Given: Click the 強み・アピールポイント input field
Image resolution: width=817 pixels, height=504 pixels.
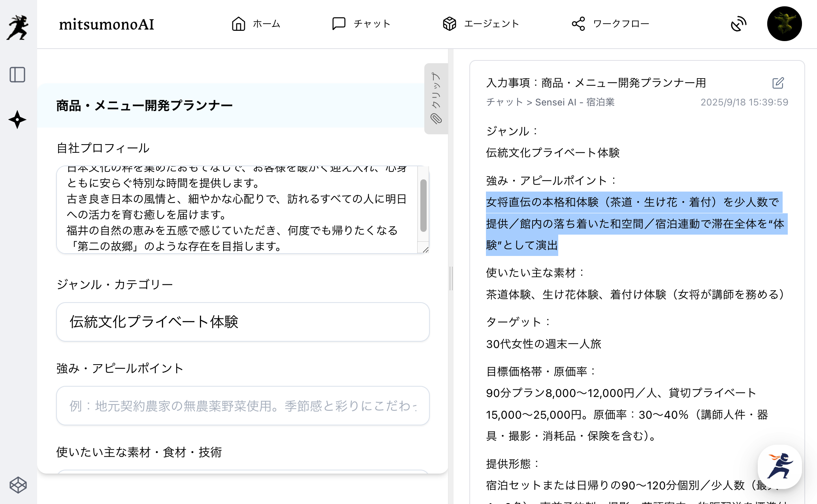Looking at the screenshot, I should [x=243, y=406].
